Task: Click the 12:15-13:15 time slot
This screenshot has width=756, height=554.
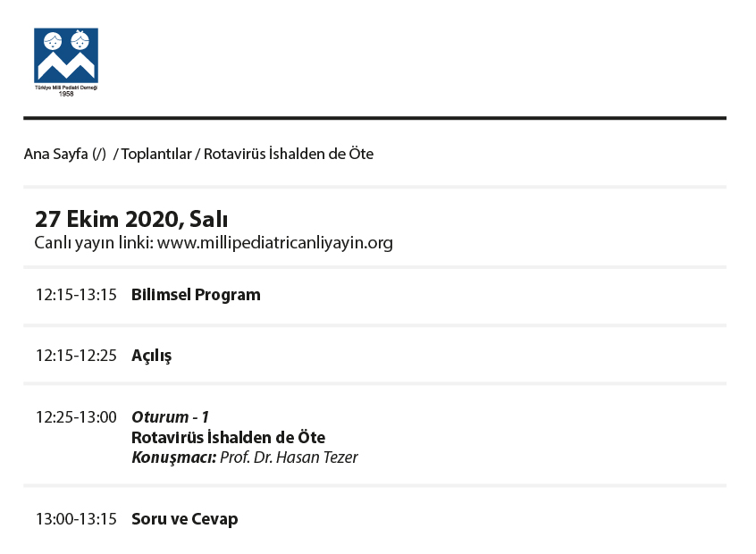Action: (x=76, y=295)
